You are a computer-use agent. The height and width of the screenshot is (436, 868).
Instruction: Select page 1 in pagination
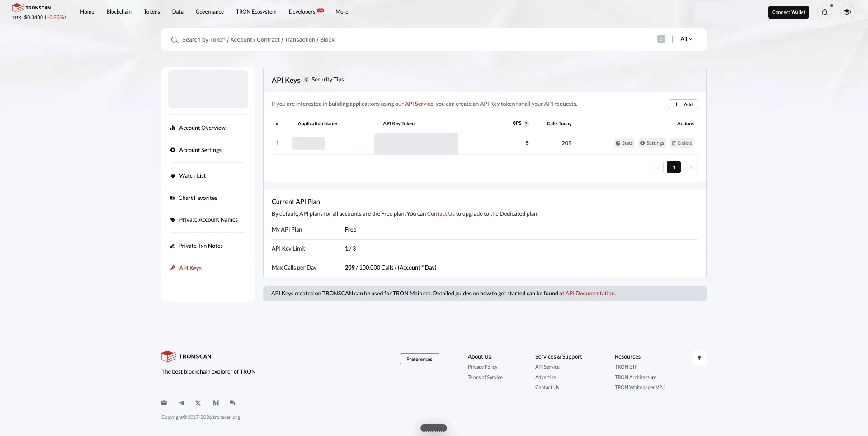coord(674,167)
